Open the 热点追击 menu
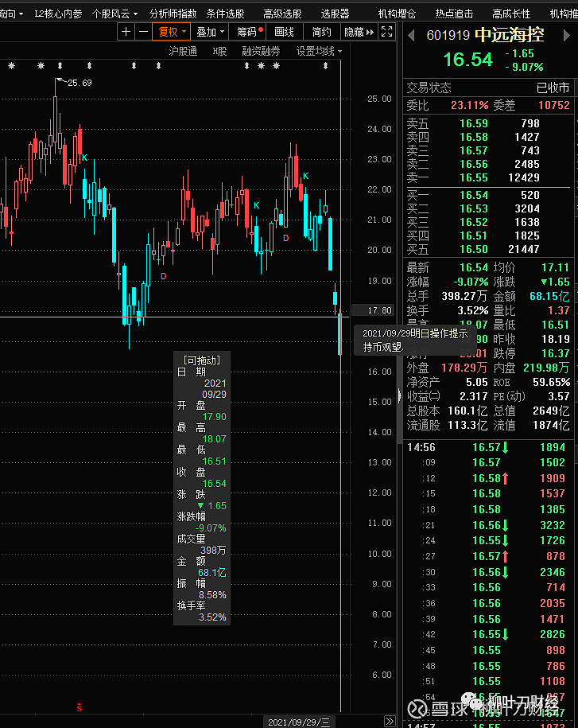578x728 pixels. [454, 14]
